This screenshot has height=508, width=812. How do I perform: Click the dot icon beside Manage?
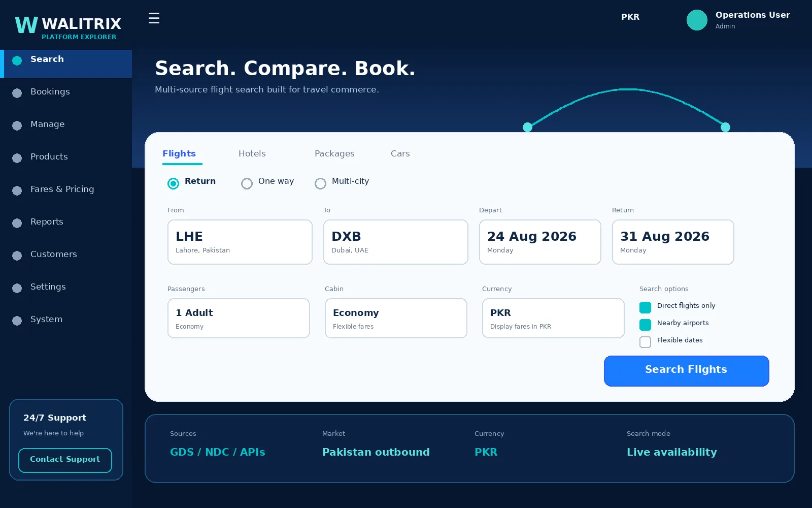pos(17,125)
